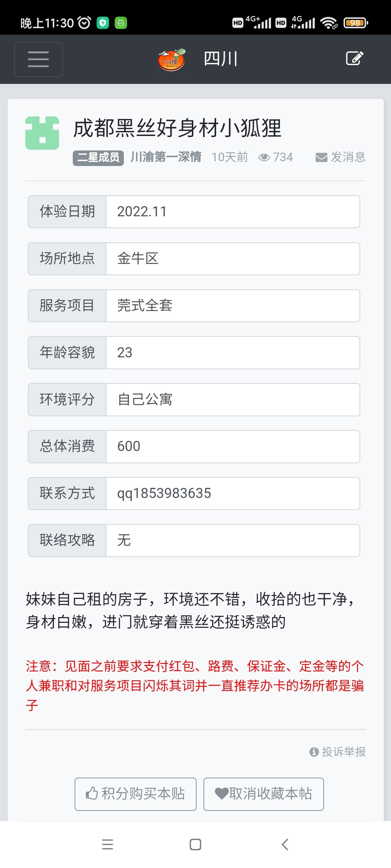
Task: Tap the site logo in header
Action: point(172,60)
